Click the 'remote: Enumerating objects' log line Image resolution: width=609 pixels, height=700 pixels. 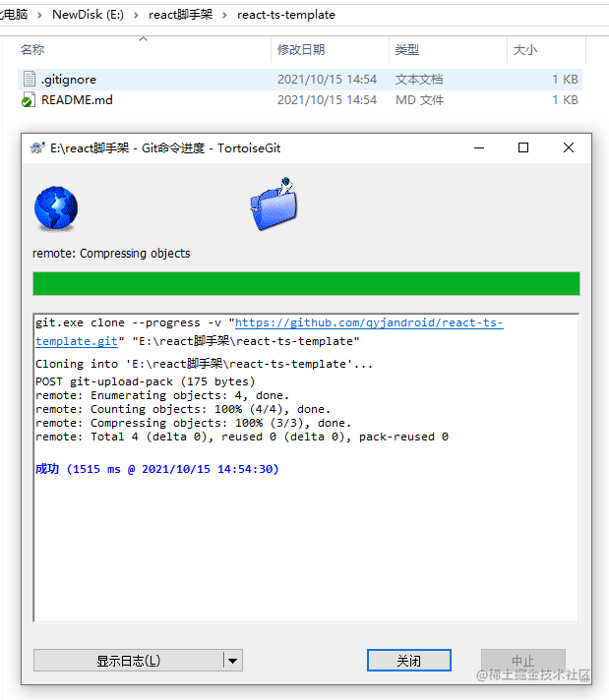pyautogui.click(x=162, y=395)
